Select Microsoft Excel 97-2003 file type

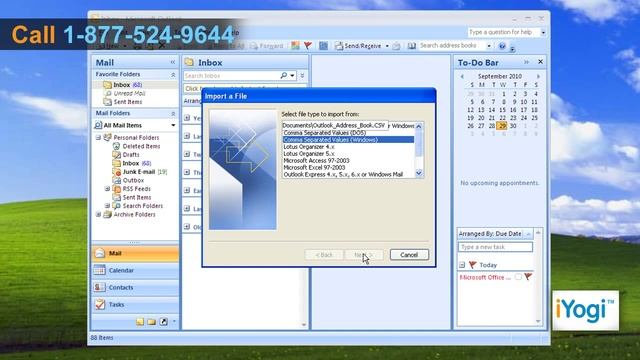pyautogui.click(x=348, y=168)
